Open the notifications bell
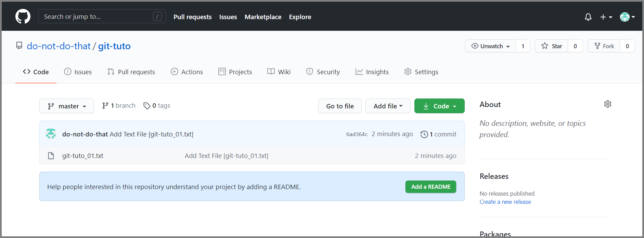644x238 pixels. coord(588,17)
